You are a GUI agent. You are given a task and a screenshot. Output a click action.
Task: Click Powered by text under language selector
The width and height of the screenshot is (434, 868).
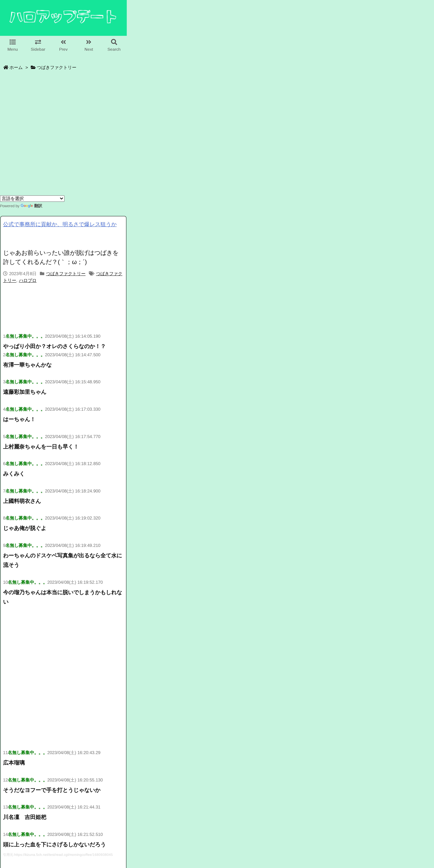[x=10, y=206]
